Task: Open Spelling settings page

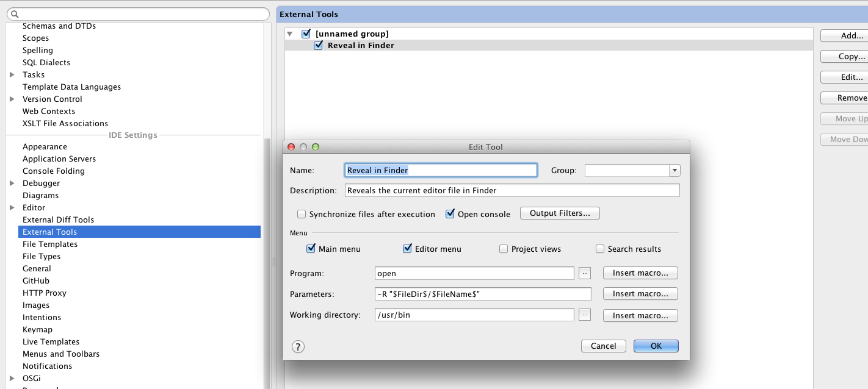Action: tap(38, 50)
